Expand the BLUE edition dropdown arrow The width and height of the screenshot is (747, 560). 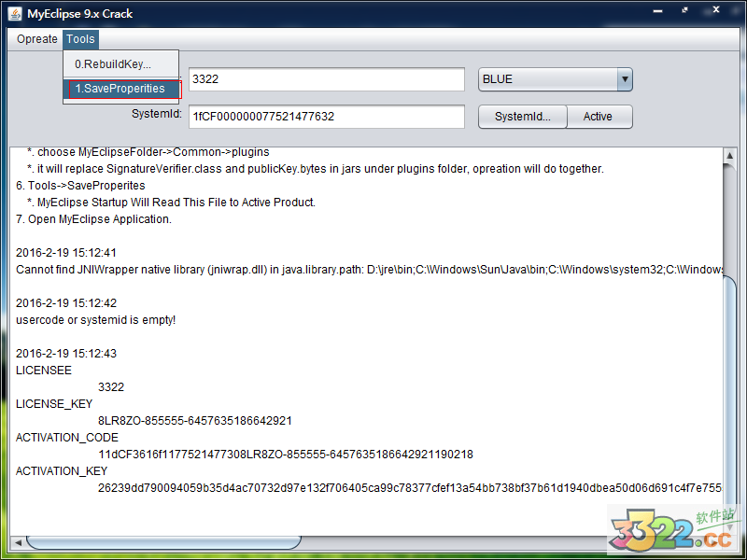pos(625,79)
